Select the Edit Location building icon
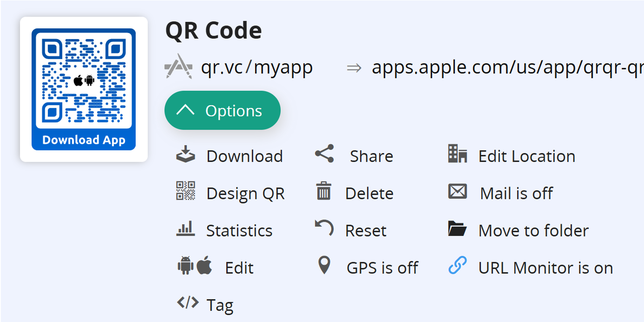 tap(458, 154)
